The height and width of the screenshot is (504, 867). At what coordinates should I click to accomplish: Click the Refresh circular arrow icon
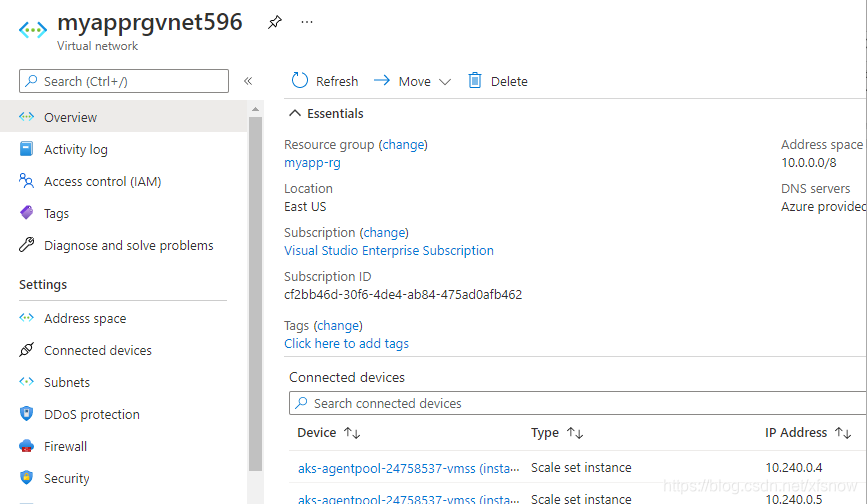pyautogui.click(x=300, y=81)
